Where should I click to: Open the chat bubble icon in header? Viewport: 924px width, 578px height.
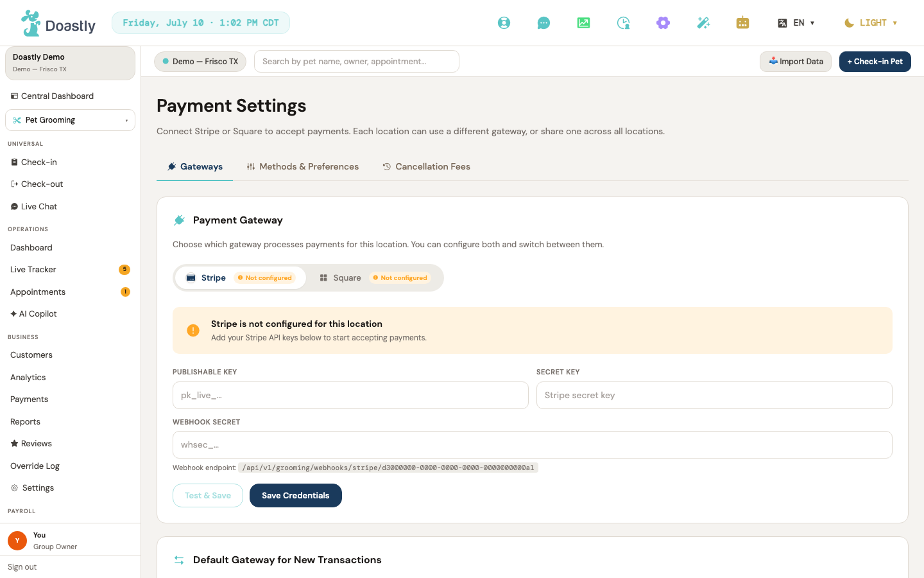[x=543, y=23]
